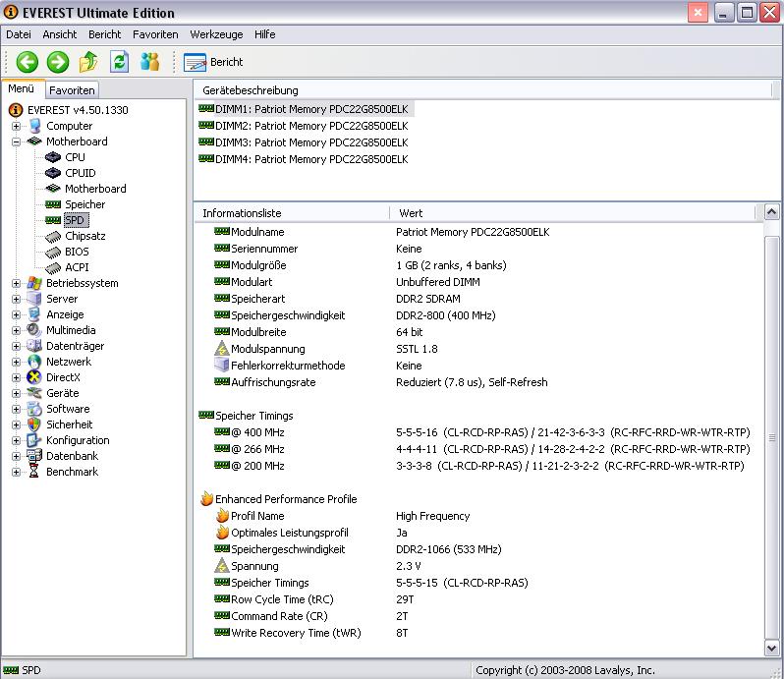
Task: Click the Konfiguration icon in tree
Action: pos(34,440)
